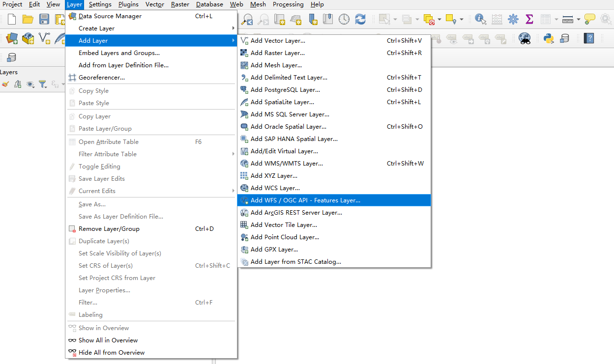This screenshot has height=364, width=614.
Task: Choose Data Source Manager from Layer menu
Action: tap(151, 16)
